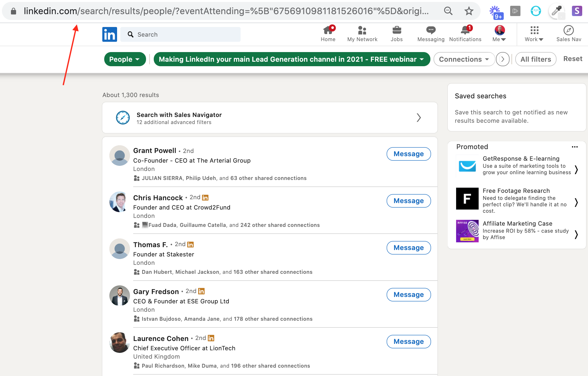Open Search with Sales Navigator chevron
588x376 pixels.
pos(419,118)
